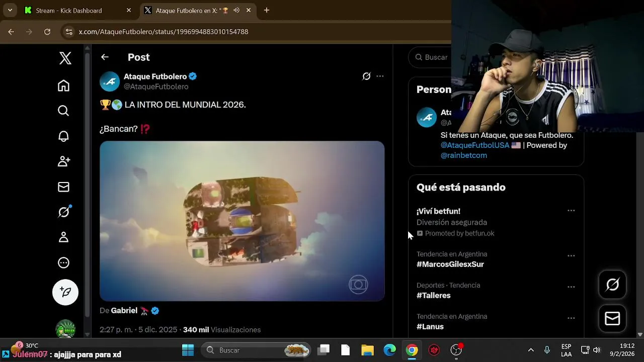The width and height of the screenshot is (644, 362).
Task: Open Gabriel's profile link under video
Action: coord(124,311)
